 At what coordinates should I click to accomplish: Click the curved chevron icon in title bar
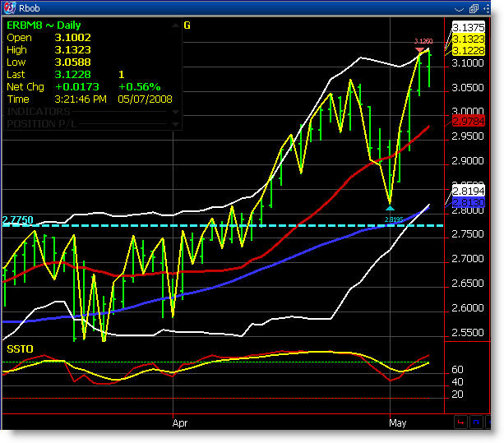coord(459,9)
